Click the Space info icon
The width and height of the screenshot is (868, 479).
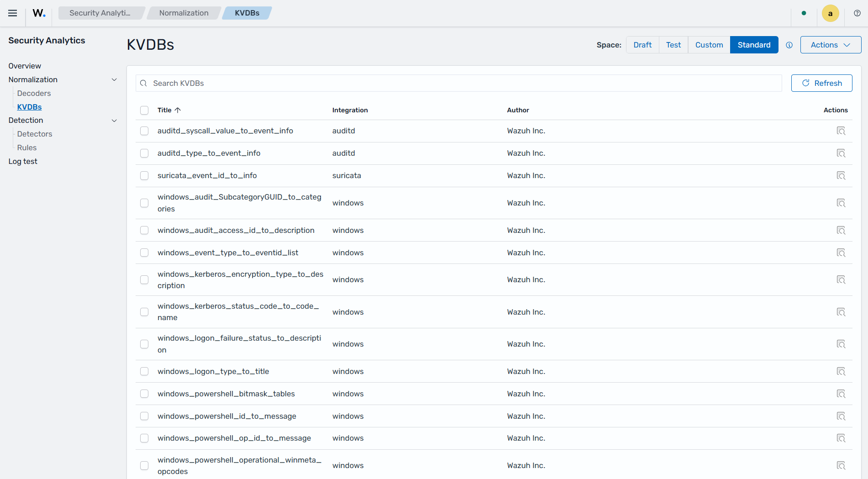click(789, 45)
